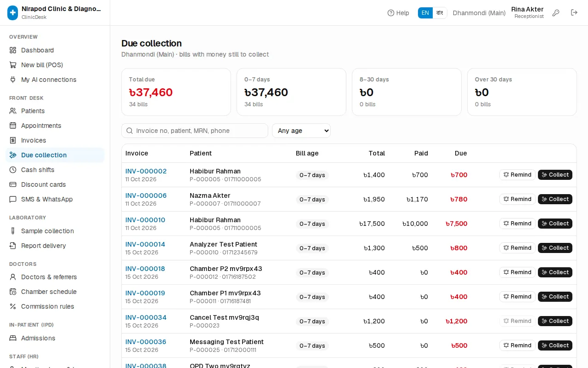Click the Dashboard grid icon
The image size is (588, 368).
point(13,50)
